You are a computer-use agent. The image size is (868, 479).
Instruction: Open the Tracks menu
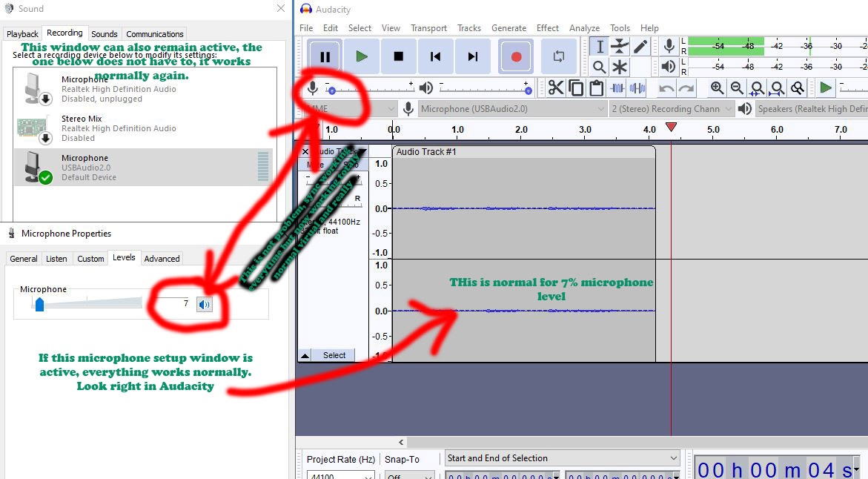pos(469,27)
